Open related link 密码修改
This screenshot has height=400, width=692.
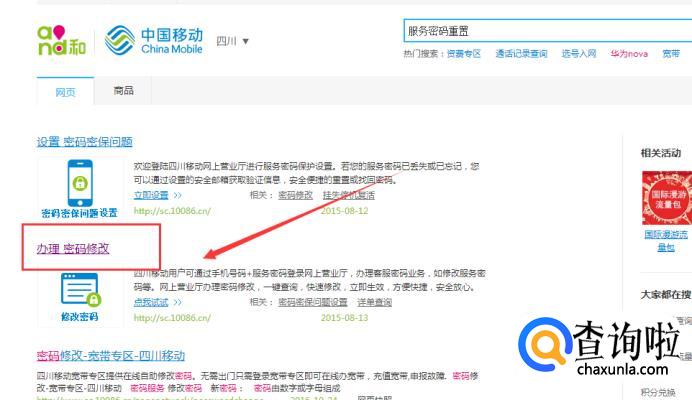(295, 195)
